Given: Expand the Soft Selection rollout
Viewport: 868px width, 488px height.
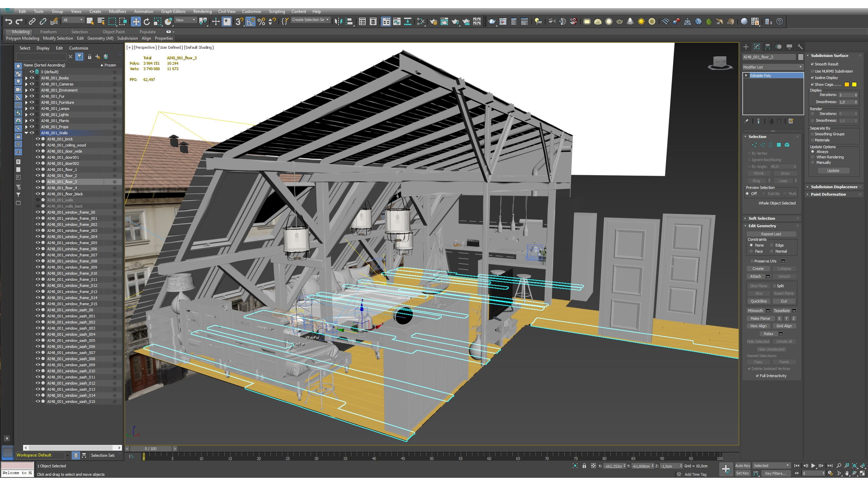Looking at the screenshot, I should [762, 218].
